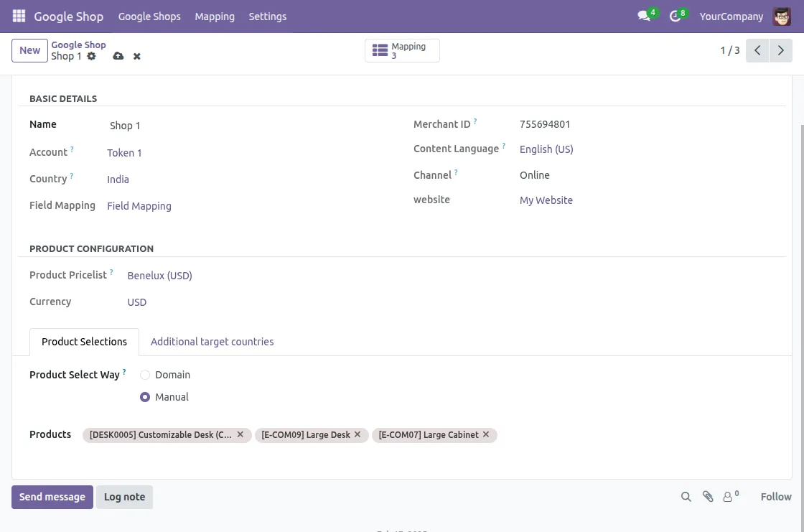Image resolution: width=804 pixels, height=532 pixels.
Task: Open the website field My Website
Action: 546,200
